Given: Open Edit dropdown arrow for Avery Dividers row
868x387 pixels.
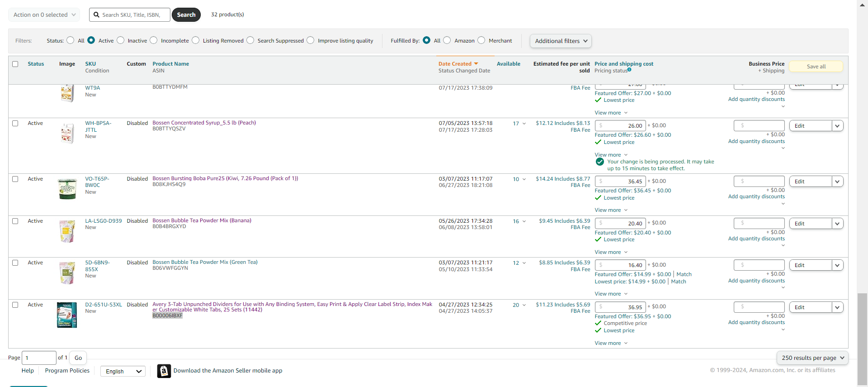Looking at the screenshot, I should [x=838, y=307].
